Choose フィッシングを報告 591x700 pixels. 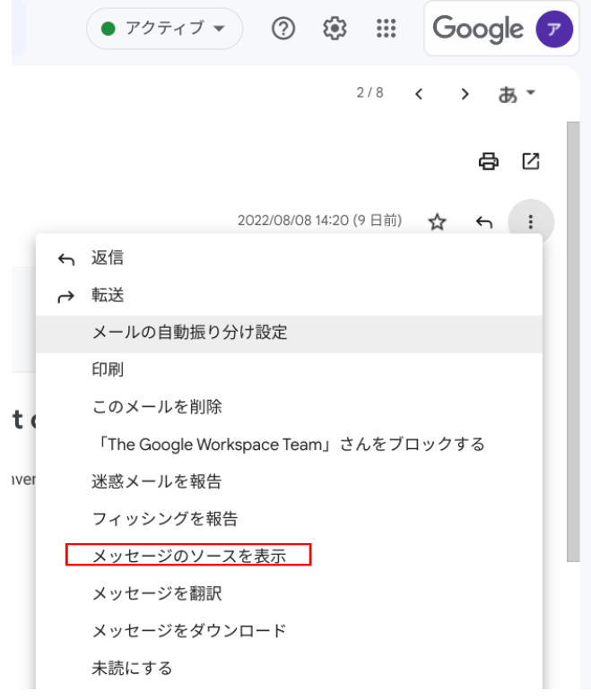(x=289, y=519)
